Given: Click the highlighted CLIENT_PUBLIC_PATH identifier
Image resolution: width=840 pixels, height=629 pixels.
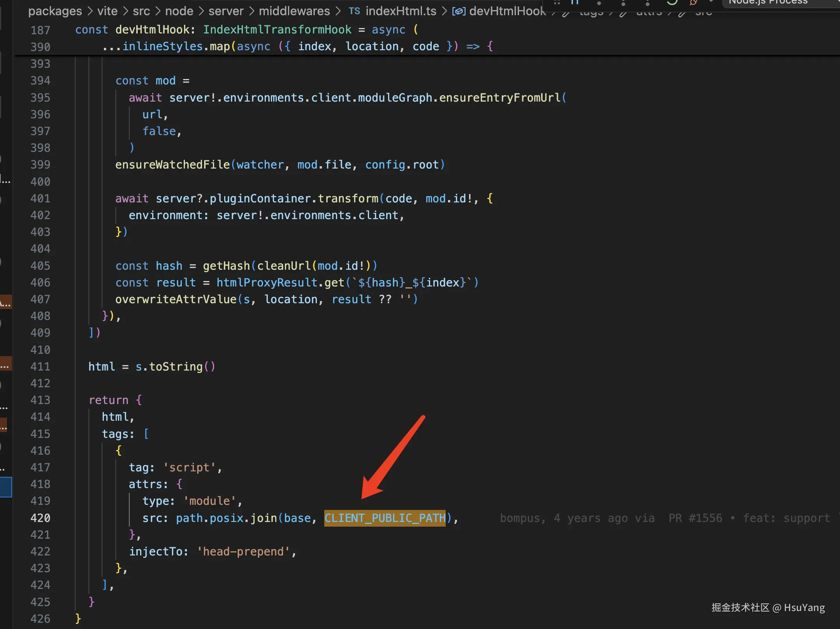Looking at the screenshot, I should (x=385, y=518).
